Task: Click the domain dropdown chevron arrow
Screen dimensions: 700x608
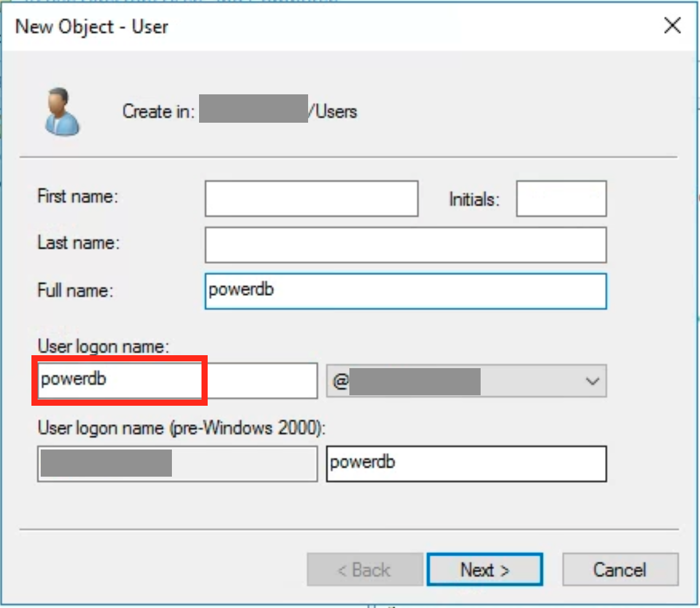Action: [x=592, y=381]
